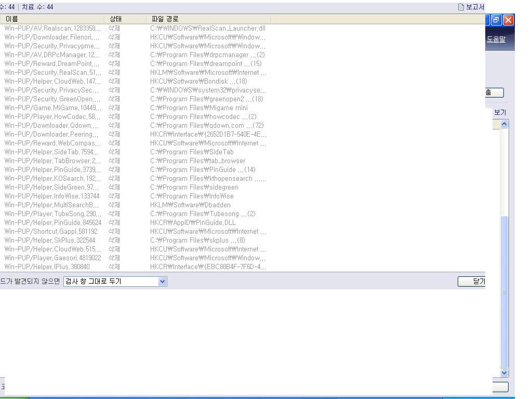Sort by the 이름 column header
Image resolution: width=532 pixels, height=399 pixels.
click(x=52, y=19)
